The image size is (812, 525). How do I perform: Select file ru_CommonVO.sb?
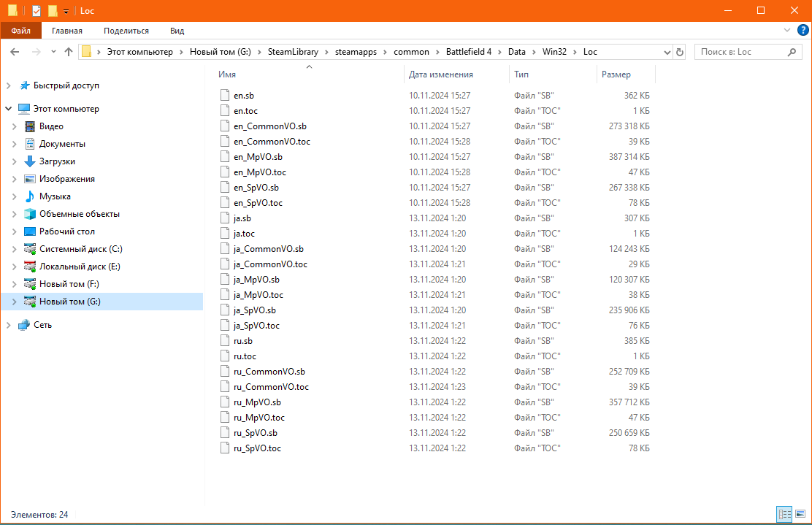pos(269,371)
